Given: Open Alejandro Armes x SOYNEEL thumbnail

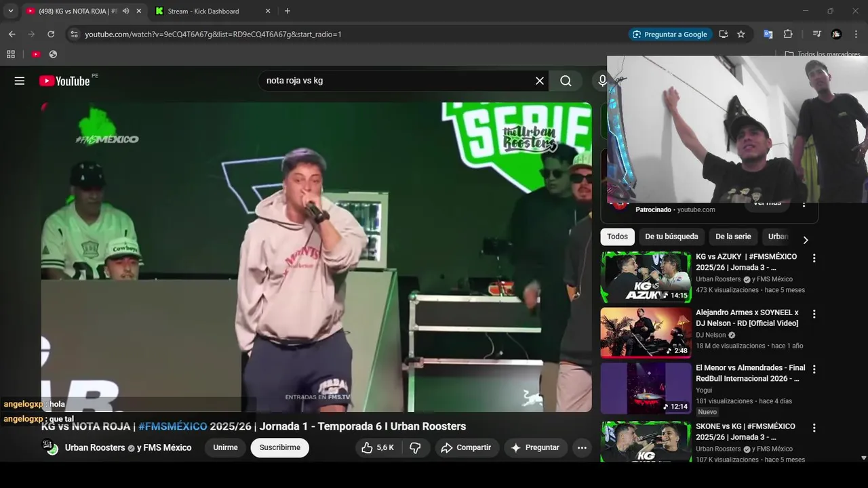Looking at the screenshot, I should [646, 333].
